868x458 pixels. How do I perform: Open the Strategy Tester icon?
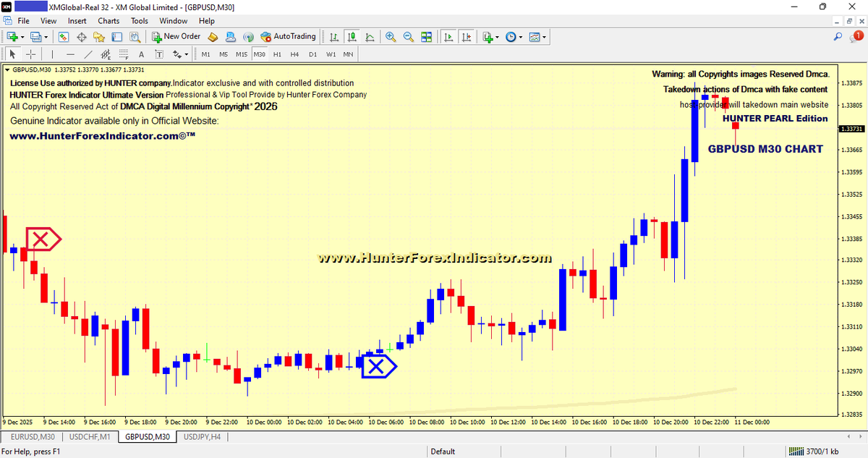[x=135, y=36]
